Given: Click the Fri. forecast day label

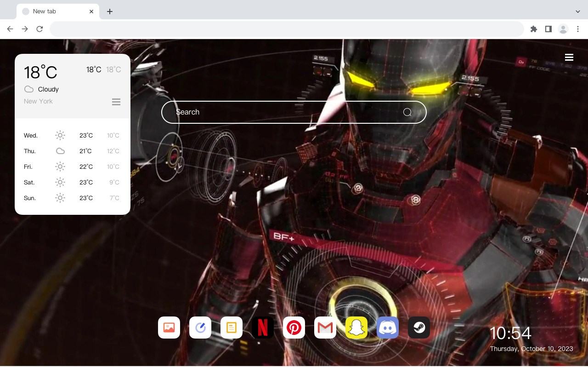Looking at the screenshot, I should pyautogui.click(x=28, y=167).
